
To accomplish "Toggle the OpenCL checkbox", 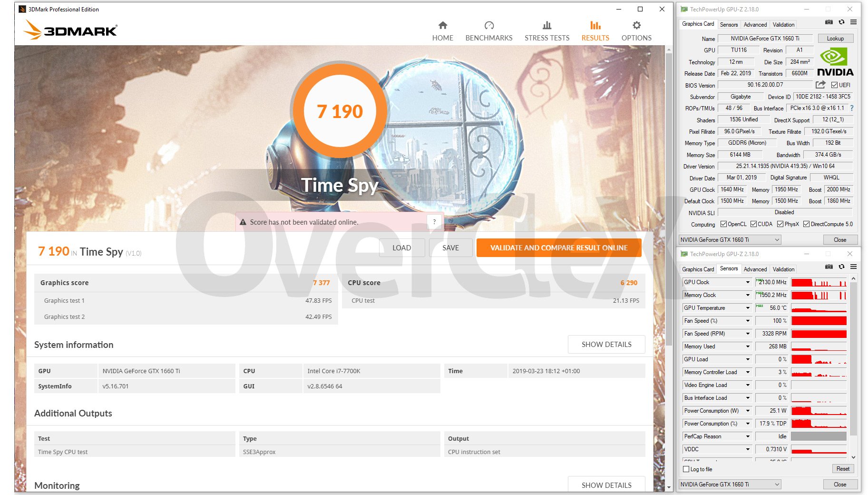I will tap(723, 224).
